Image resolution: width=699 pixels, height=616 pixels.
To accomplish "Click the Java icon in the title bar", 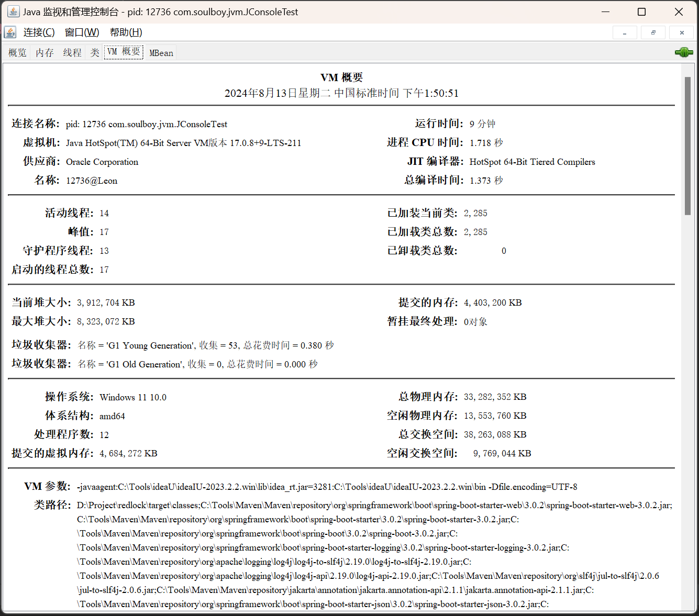I will (x=13, y=12).
